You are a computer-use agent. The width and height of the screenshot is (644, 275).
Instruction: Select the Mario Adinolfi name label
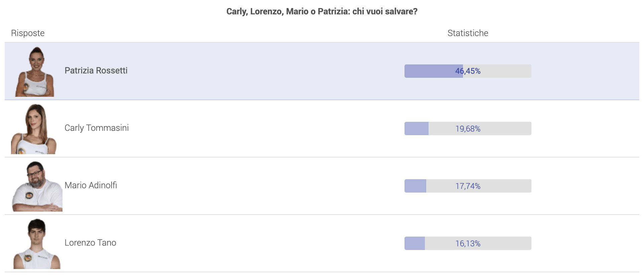91,185
